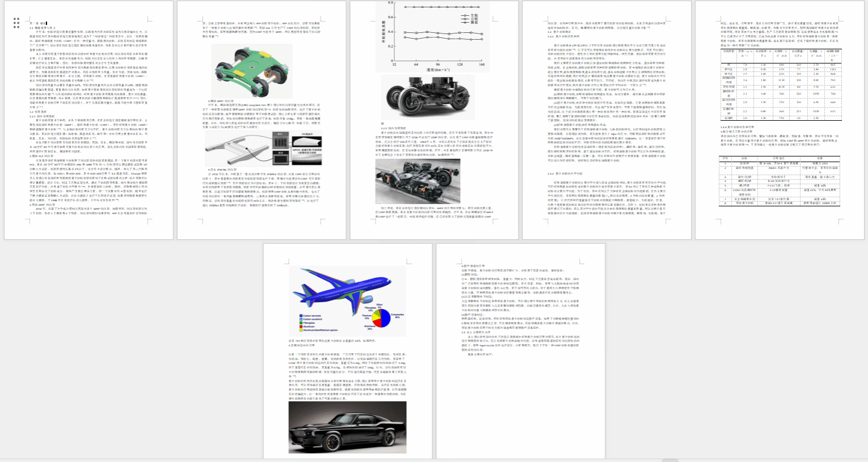The height and width of the screenshot is (462, 868).
Task: Click the blue Carbon laminate legend swatch
Action: click(300, 316)
